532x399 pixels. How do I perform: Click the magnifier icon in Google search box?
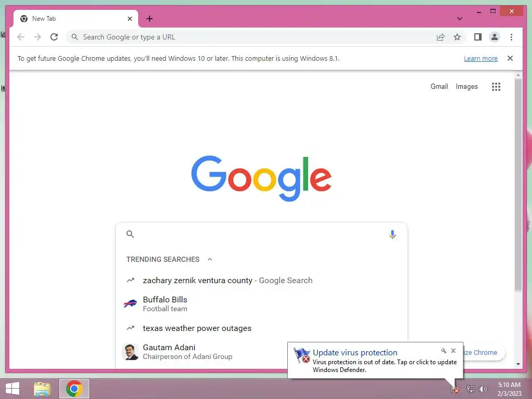130,234
